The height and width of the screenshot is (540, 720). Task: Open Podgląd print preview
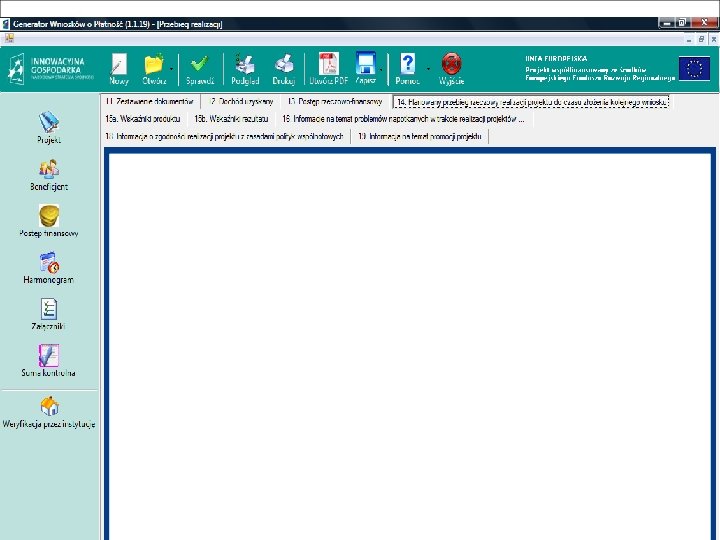pyautogui.click(x=245, y=69)
